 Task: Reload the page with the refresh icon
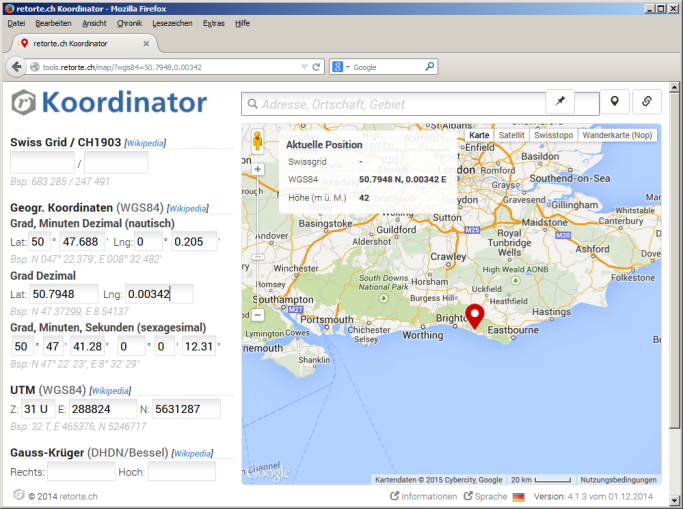(x=317, y=67)
